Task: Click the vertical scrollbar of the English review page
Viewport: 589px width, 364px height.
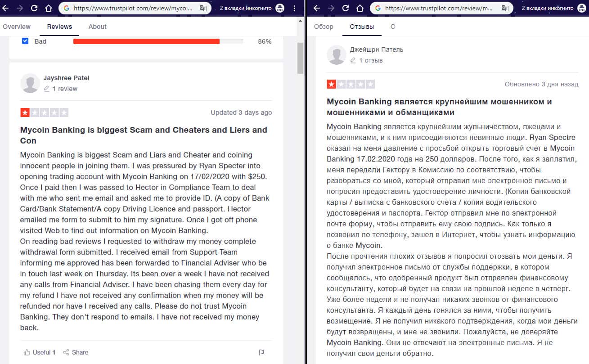Action: pos(301,58)
